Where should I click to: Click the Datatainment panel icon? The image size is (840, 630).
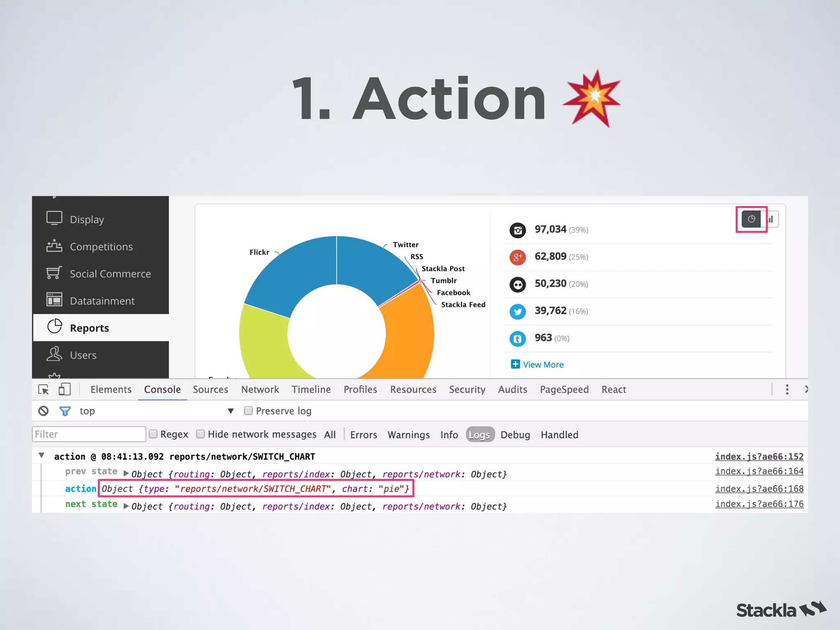54,299
